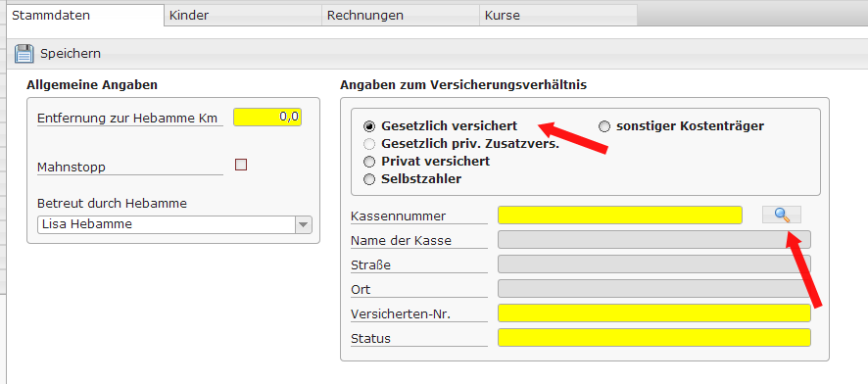Select Gesetzlich priv. Zusatzvers. radio option
Image resolution: width=868 pixels, height=384 pixels.
click(368, 144)
